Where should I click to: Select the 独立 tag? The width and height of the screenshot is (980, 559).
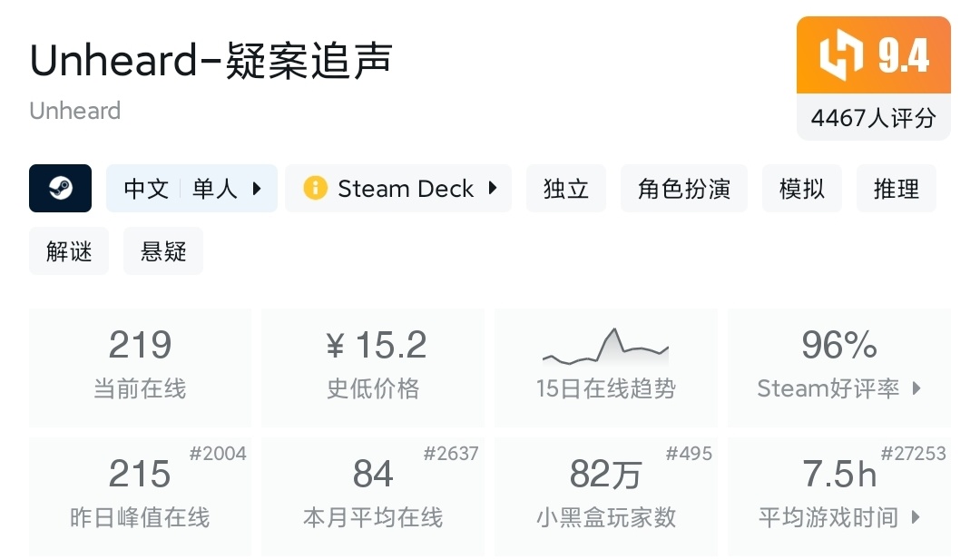click(x=566, y=189)
